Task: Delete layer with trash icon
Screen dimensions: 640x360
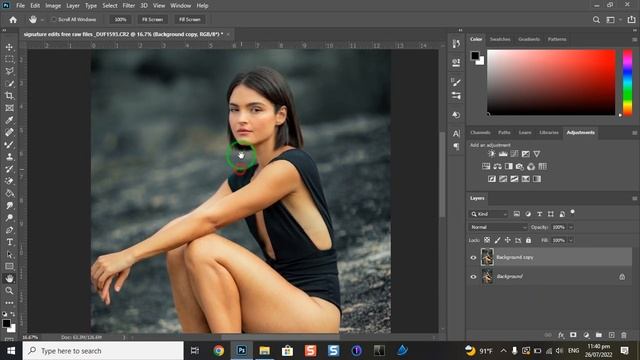Action: (x=624, y=335)
